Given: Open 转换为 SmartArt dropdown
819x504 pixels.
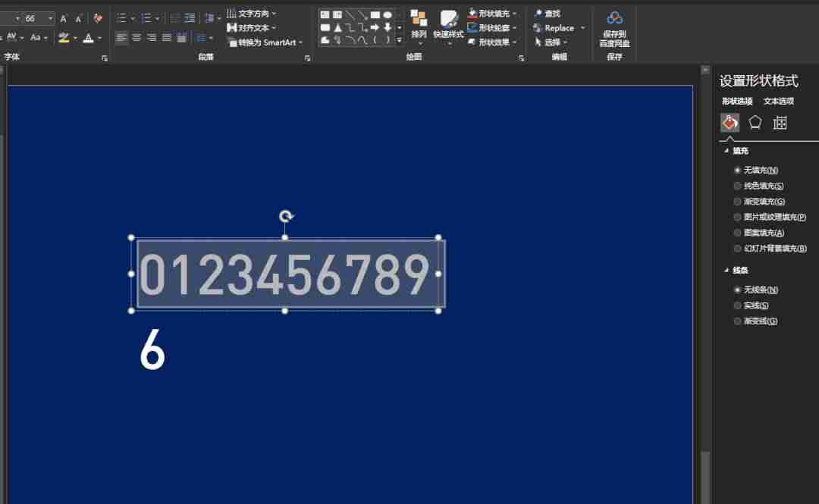Looking at the screenshot, I should 265,42.
